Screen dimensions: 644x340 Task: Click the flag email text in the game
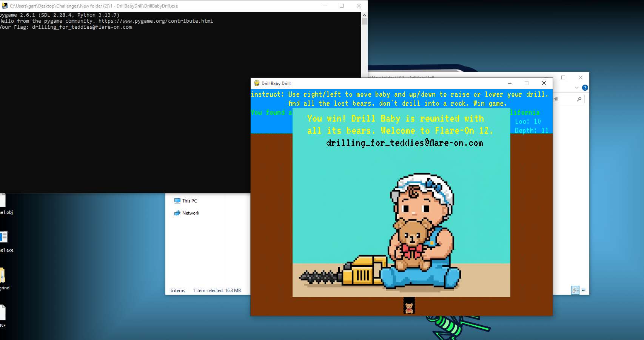point(405,143)
